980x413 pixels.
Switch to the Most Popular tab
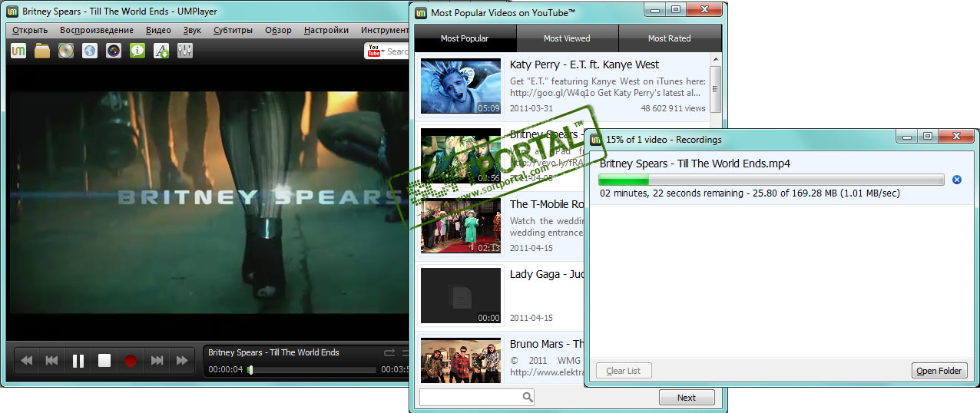465,38
